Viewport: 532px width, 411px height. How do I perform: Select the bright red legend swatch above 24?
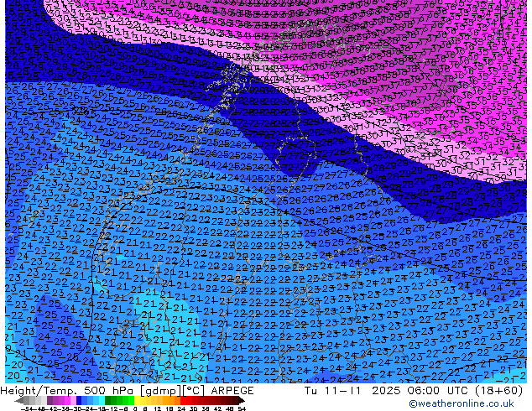pos(183,401)
